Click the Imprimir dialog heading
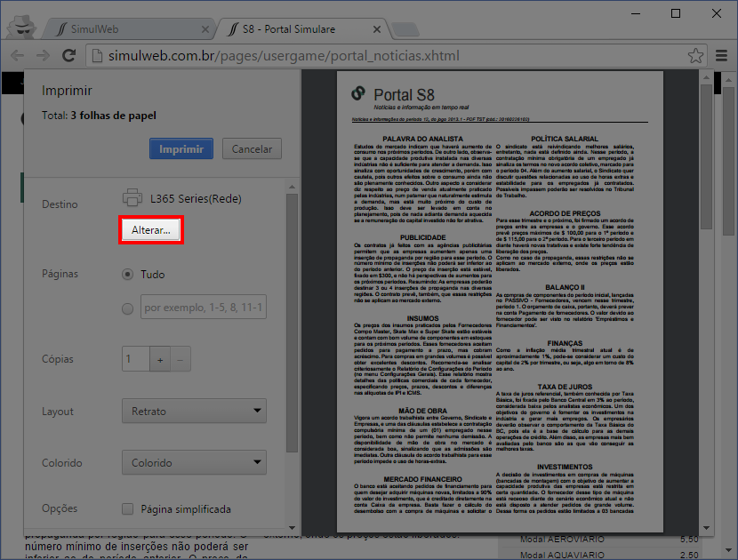Viewport: 738px width, 560px height. coord(67,91)
